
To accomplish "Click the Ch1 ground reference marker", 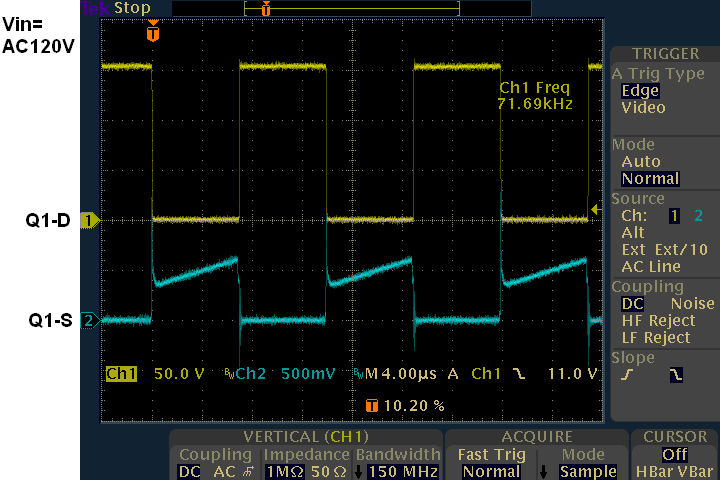I will coord(89,221).
